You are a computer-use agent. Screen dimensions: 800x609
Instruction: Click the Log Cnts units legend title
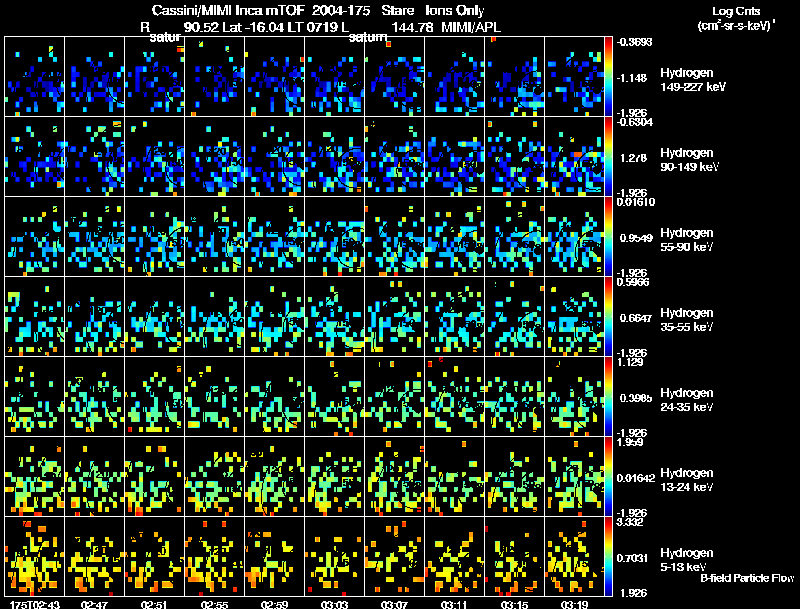[736, 18]
